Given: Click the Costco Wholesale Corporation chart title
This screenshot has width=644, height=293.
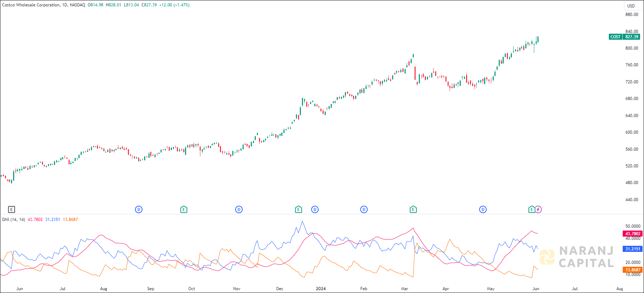Looking at the screenshot, I should coord(31,5).
